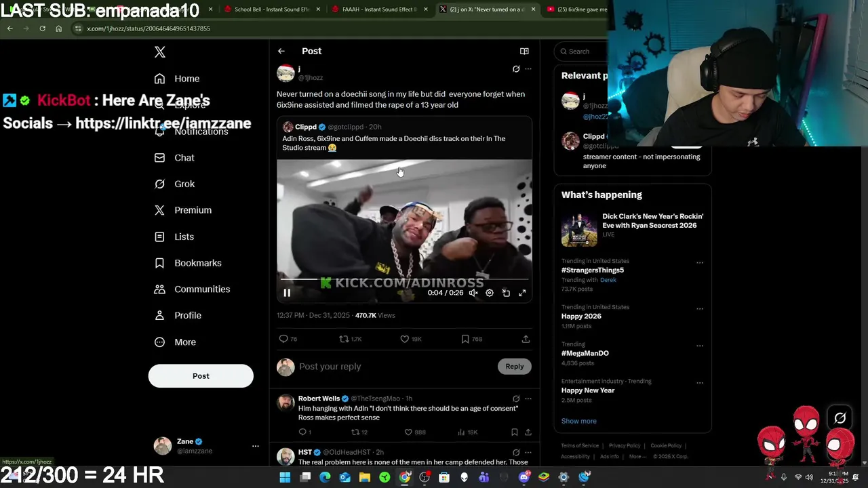The width and height of the screenshot is (868, 488).
Task: Pause the playing video
Action: pyautogui.click(x=287, y=293)
